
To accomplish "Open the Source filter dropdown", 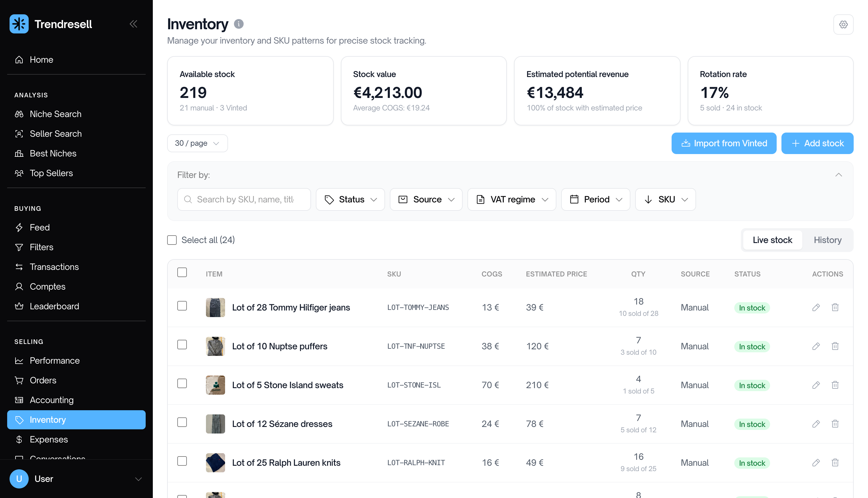I will (x=426, y=199).
